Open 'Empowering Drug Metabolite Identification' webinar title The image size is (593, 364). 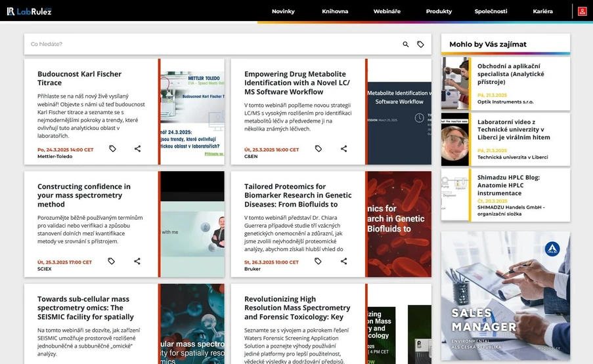[297, 83]
